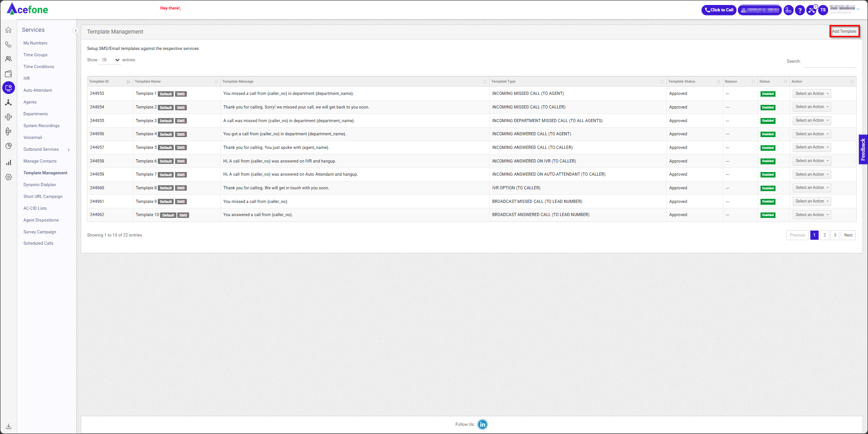Click the Enabled status badge for Template 4
Image resolution: width=868 pixels, height=434 pixels.
click(768, 134)
